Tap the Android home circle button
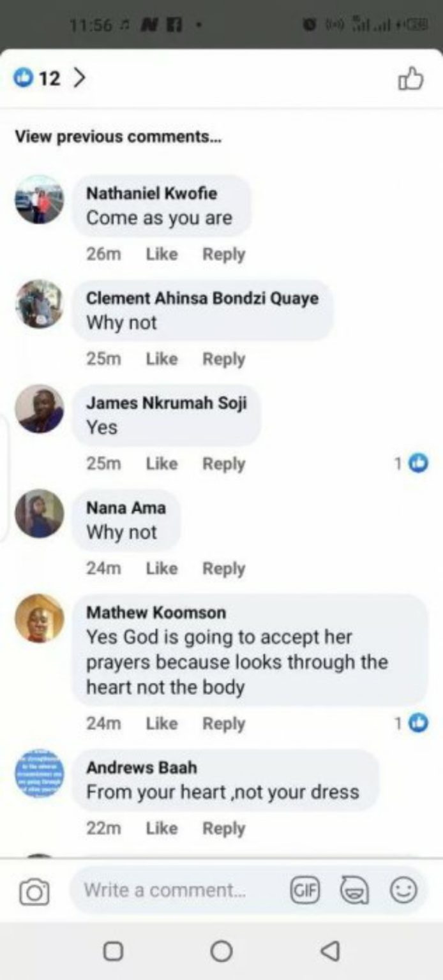Screen dimensions: 443x980 221,951
